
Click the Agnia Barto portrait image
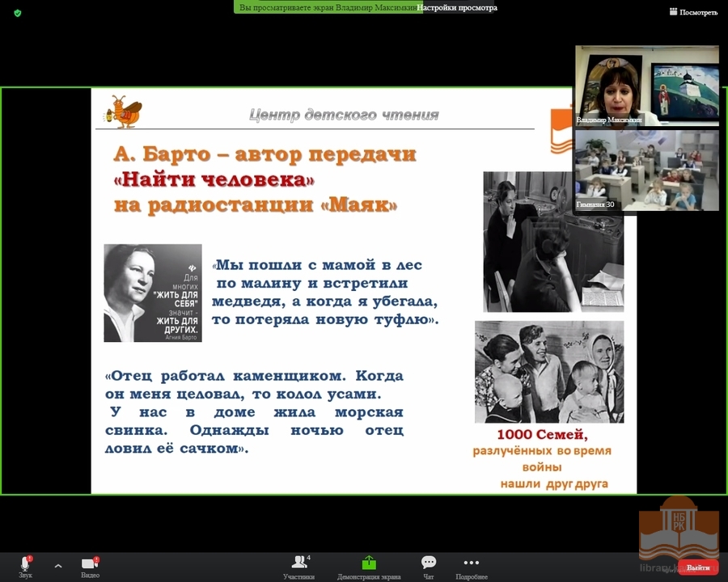pyautogui.click(x=153, y=293)
